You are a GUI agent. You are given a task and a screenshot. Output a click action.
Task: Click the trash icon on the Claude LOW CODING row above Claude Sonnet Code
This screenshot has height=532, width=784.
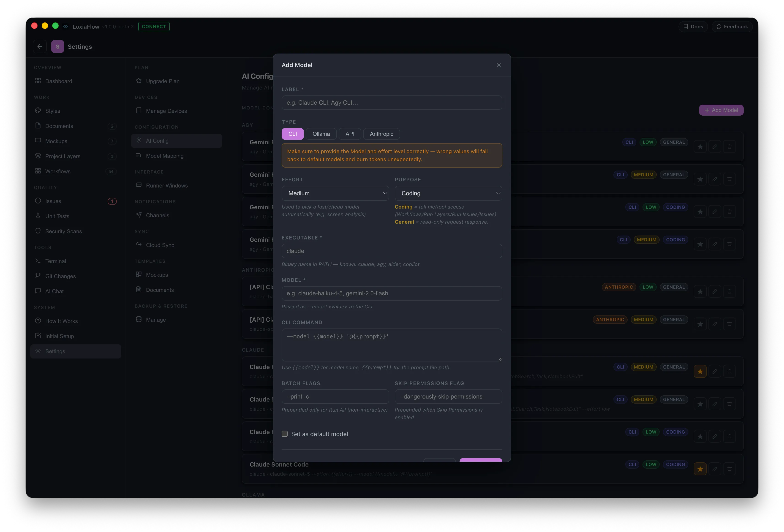[729, 437]
